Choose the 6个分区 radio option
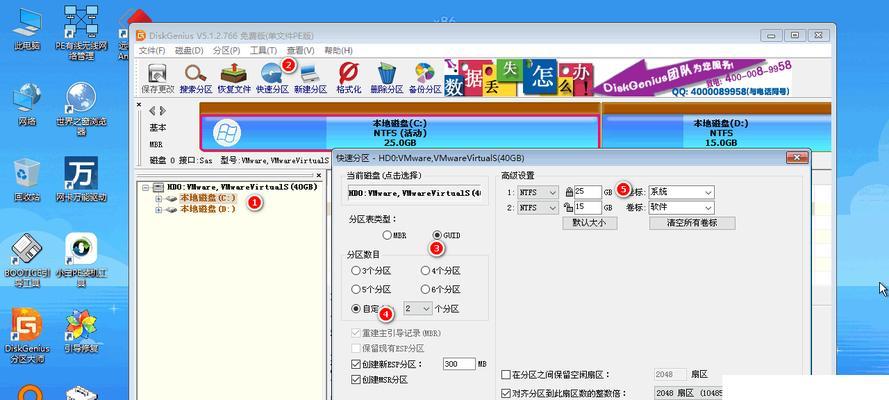This screenshot has width=889, height=400. tap(425, 290)
